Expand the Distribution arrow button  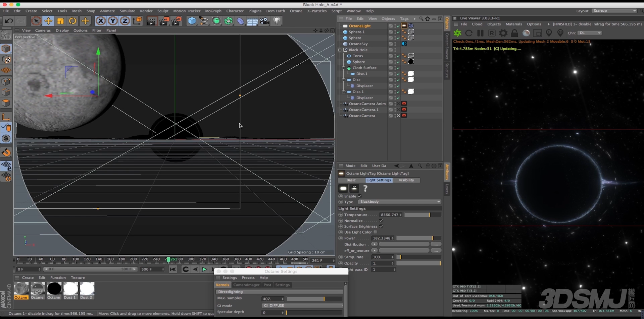[x=374, y=244]
